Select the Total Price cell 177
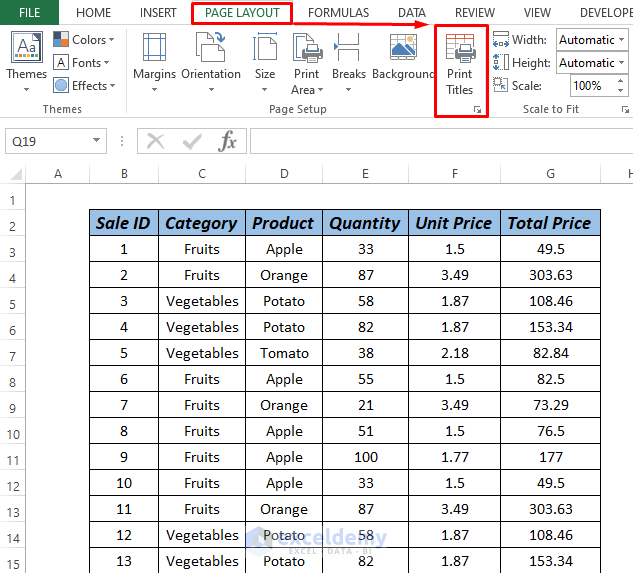Screen dimensions: 633x573 point(551,457)
